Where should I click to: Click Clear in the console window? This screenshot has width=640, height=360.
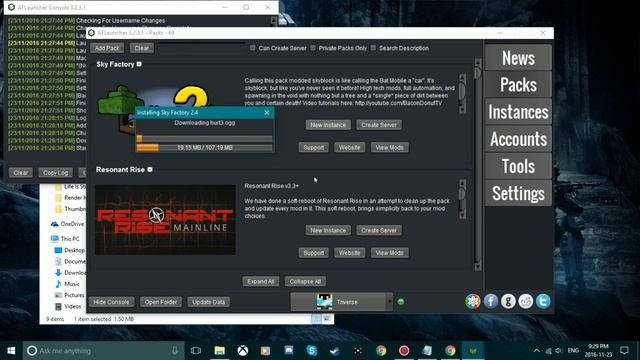point(21,173)
